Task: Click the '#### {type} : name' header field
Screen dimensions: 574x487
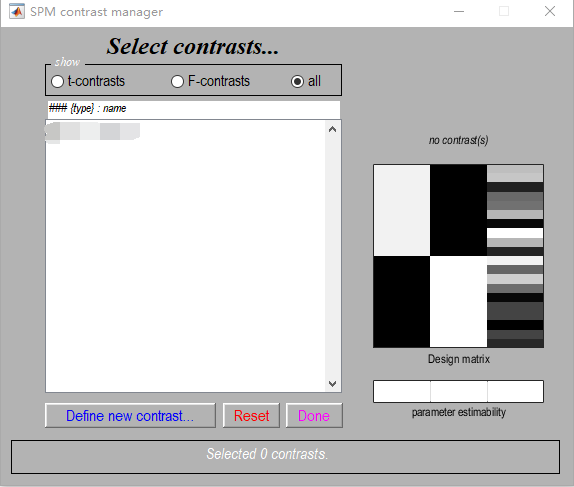Action: click(194, 109)
